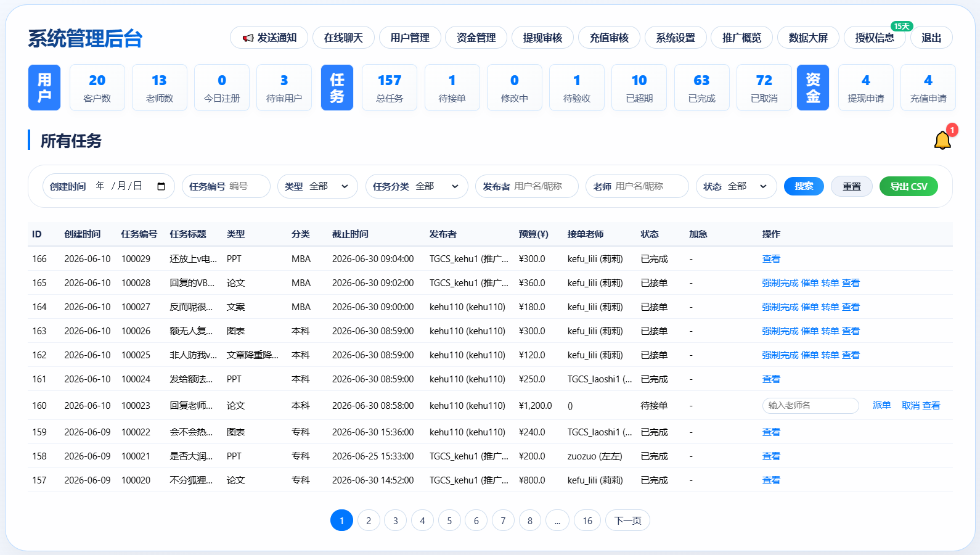The height and width of the screenshot is (555, 980).
Task: Open the 类型 dropdown
Action: point(317,186)
